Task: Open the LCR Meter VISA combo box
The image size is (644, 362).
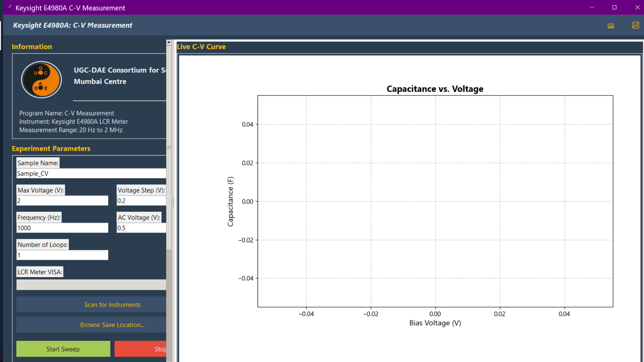Action: (x=91, y=285)
